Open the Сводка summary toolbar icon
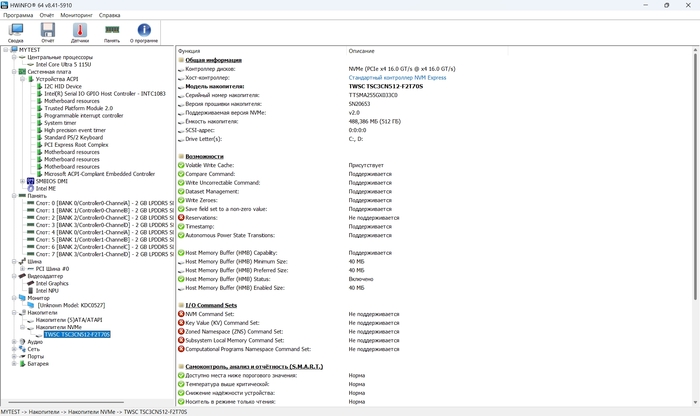The image size is (700, 416). click(16, 32)
